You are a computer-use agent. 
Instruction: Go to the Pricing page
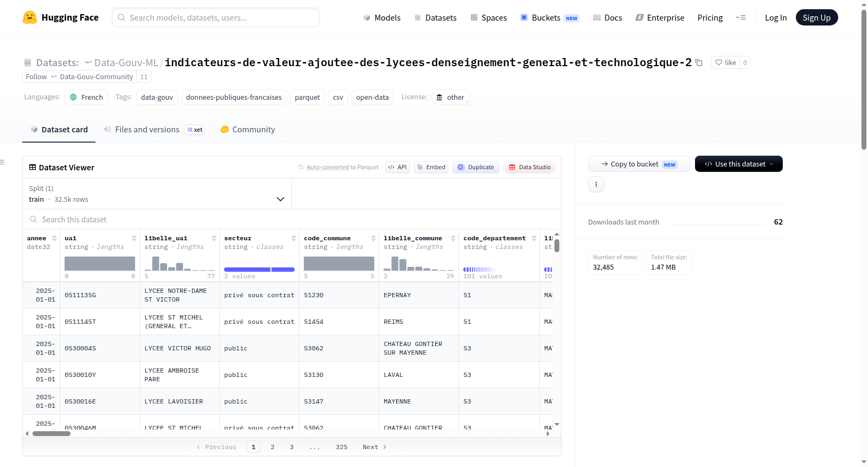[710, 17]
